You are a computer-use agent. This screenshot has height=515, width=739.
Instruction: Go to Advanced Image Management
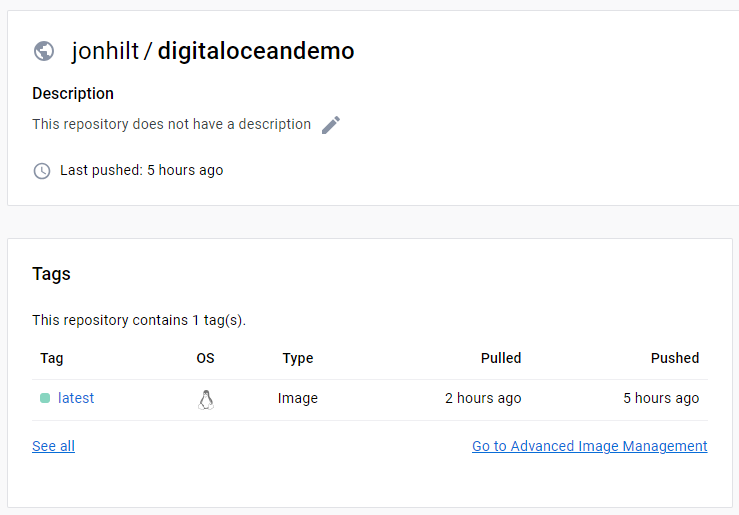590,446
